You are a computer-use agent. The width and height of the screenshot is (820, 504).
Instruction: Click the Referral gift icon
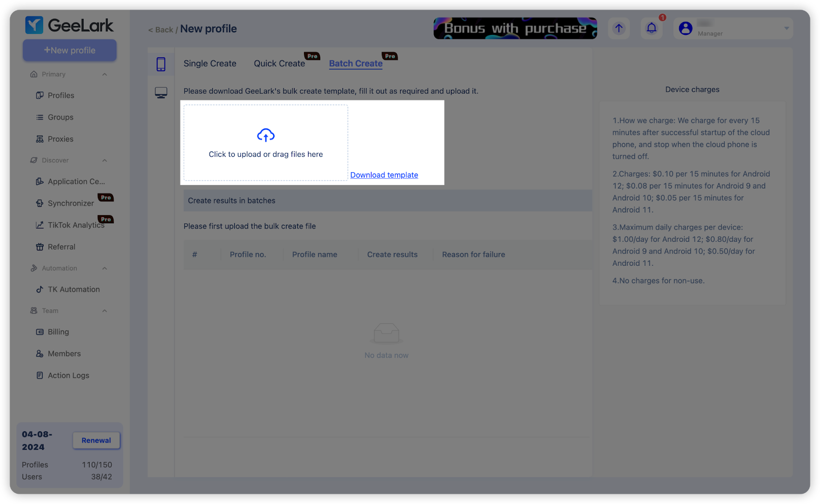pos(39,247)
